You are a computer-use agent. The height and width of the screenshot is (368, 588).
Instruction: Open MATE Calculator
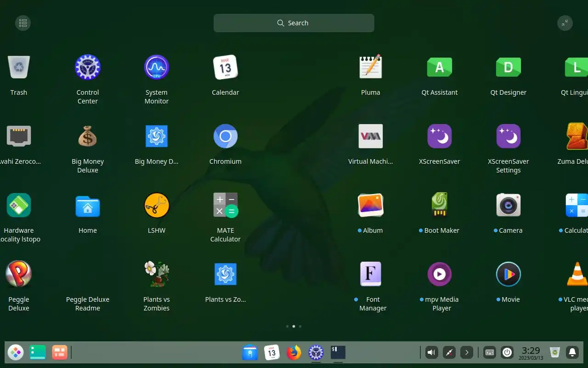click(x=226, y=205)
